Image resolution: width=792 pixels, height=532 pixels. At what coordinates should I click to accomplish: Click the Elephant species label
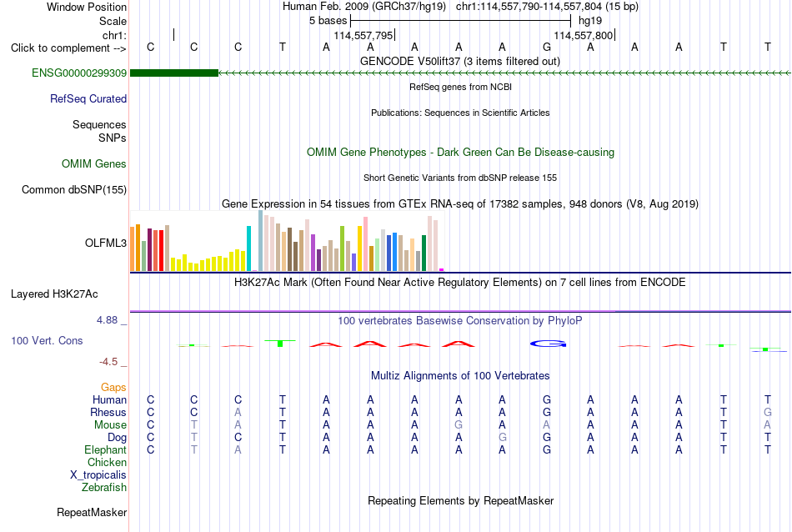click(105, 450)
